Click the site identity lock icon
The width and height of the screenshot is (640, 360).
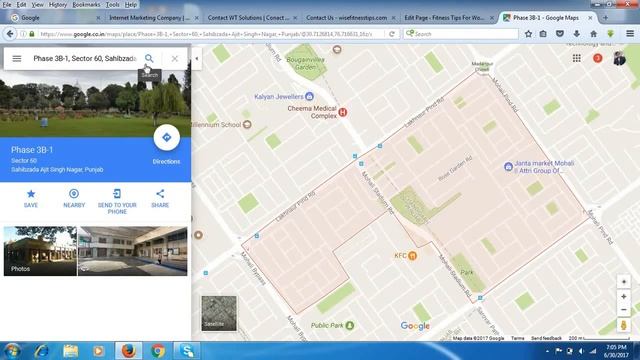(31, 34)
